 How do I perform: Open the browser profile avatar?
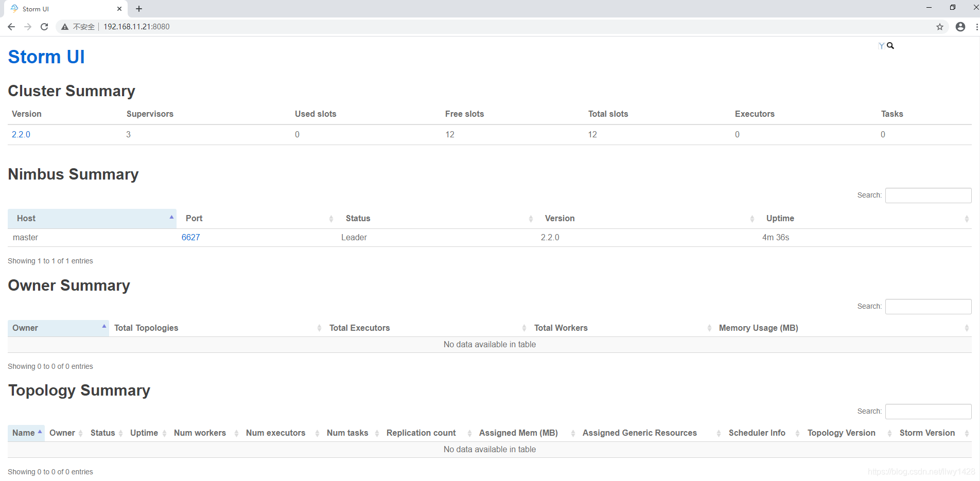(x=960, y=27)
